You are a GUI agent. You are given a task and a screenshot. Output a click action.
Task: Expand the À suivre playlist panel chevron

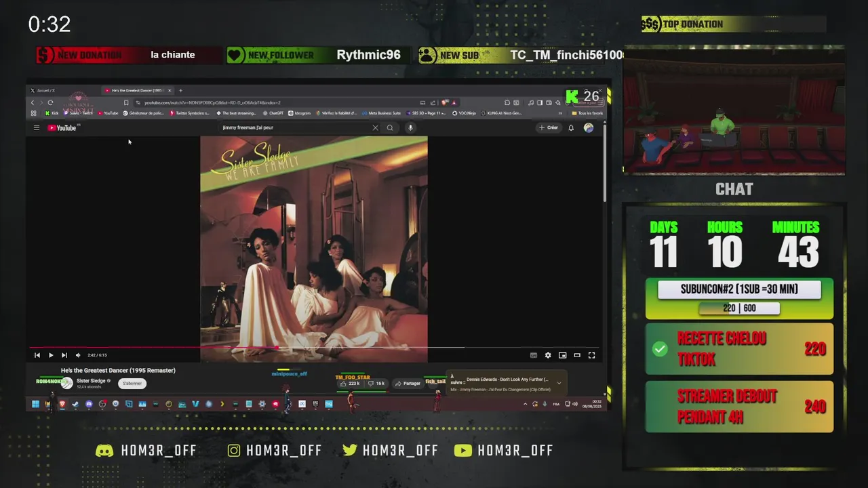tap(559, 383)
